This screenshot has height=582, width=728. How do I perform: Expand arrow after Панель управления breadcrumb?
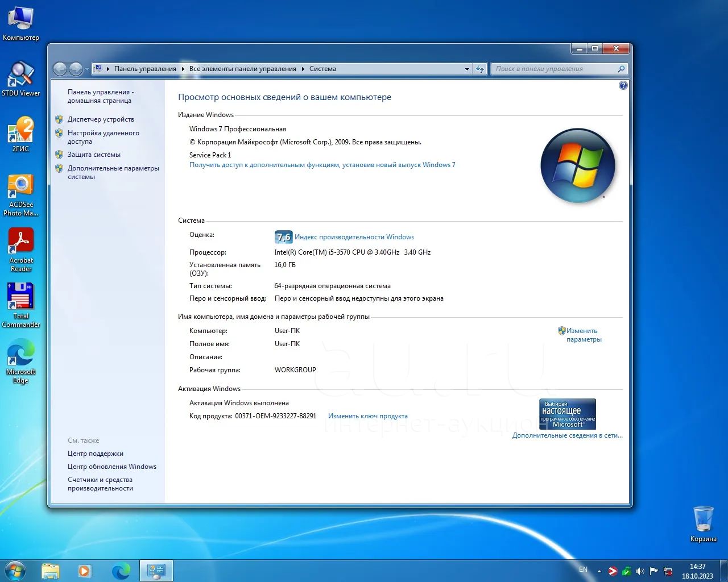(x=183, y=69)
